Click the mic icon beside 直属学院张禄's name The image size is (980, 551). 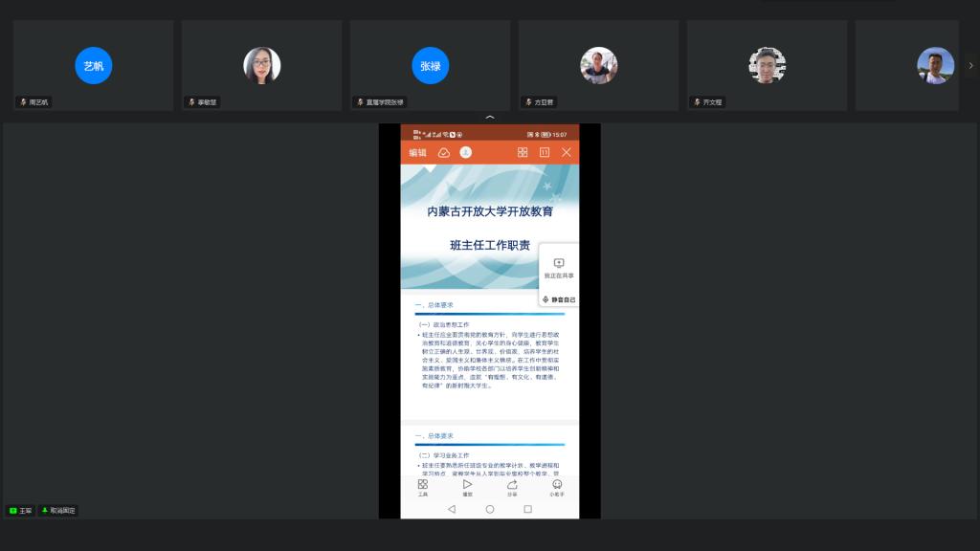pos(360,101)
